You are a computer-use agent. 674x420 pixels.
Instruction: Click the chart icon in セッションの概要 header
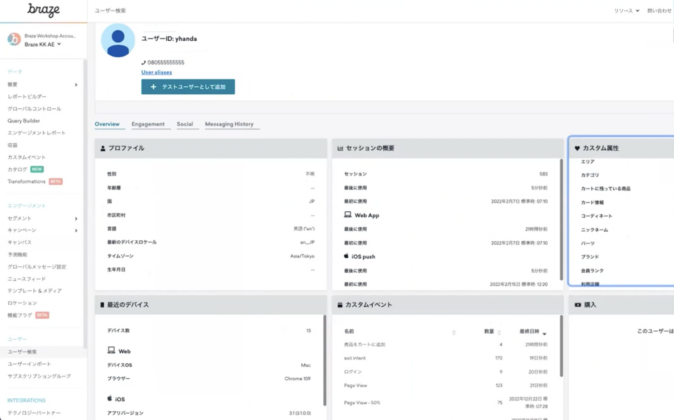pos(340,148)
